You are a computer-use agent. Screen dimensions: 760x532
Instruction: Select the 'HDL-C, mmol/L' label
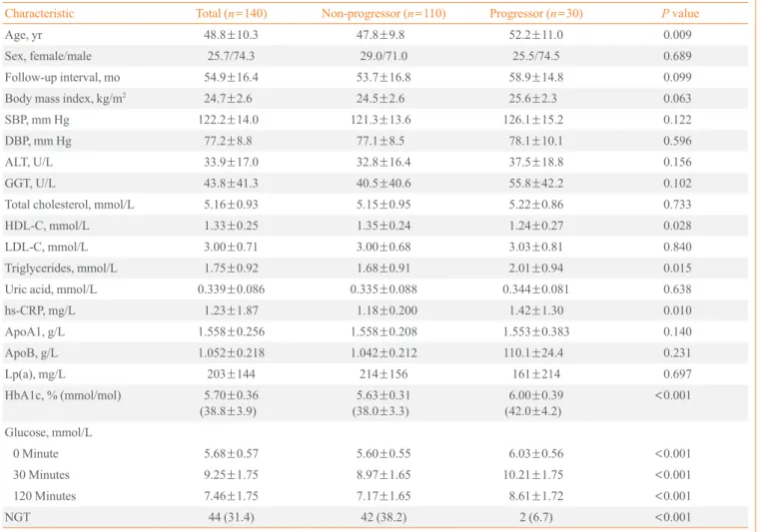tap(47, 226)
